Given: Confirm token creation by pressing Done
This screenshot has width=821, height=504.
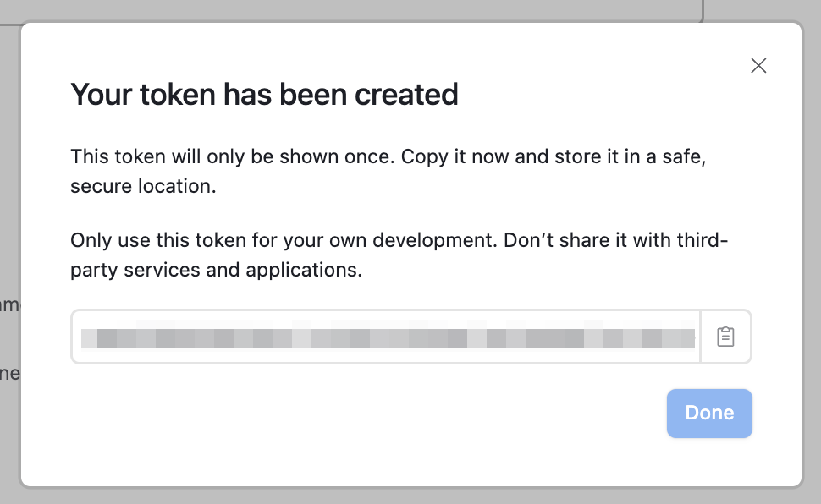Looking at the screenshot, I should pyautogui.click(x=709, y=413).
